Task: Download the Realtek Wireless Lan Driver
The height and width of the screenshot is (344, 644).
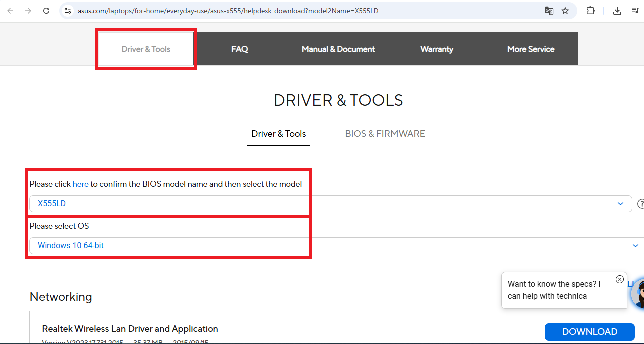Action: coord(589,332)
